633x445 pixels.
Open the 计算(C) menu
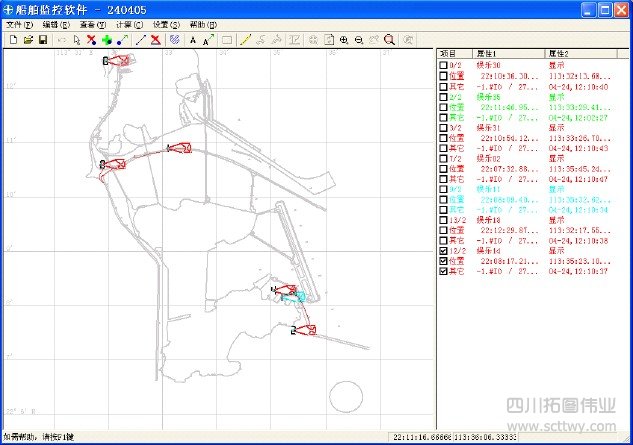[130, 24]
